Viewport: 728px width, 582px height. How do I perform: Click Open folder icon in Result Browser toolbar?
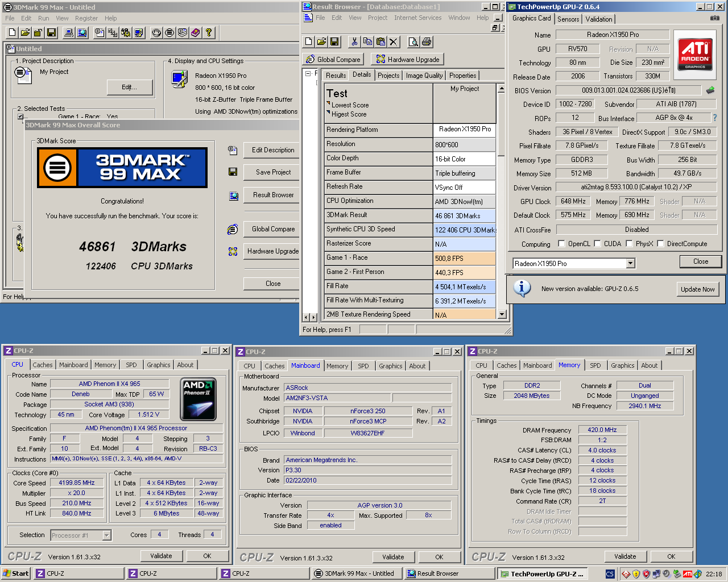click(321, 41)
